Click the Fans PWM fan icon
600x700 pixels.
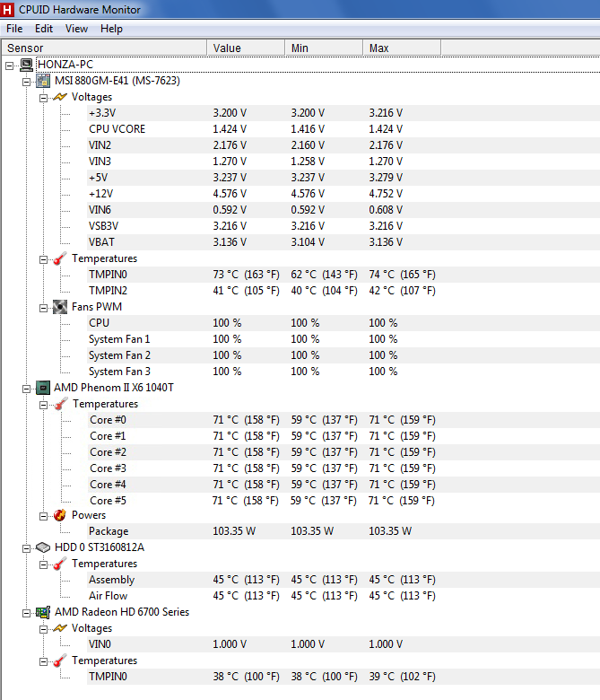60,307
